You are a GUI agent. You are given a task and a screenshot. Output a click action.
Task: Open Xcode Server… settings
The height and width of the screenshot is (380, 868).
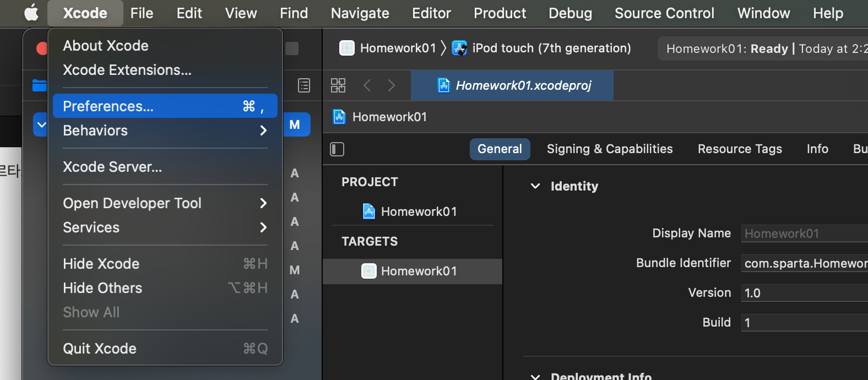click(x=165, y=167)
